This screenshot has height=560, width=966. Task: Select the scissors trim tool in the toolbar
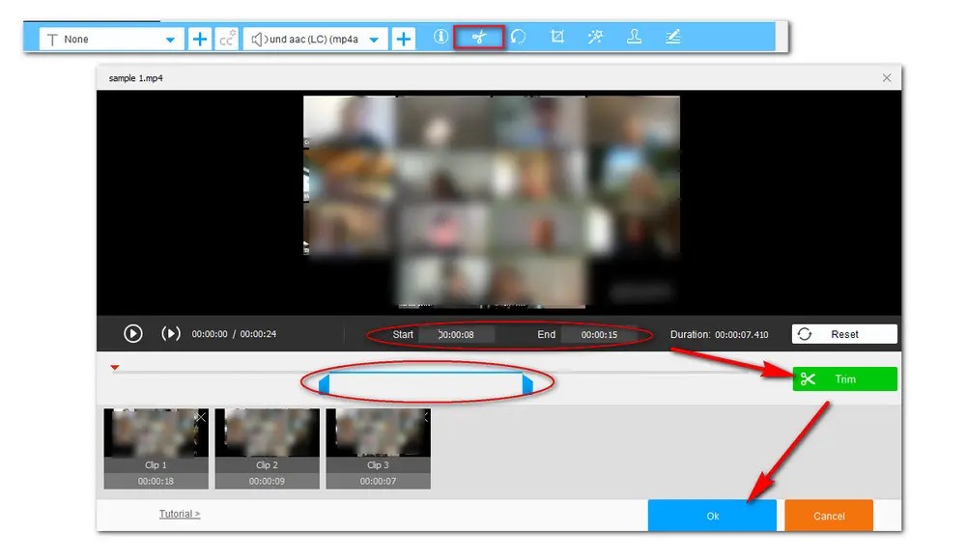pyautogui.click(x=479, y=37)
